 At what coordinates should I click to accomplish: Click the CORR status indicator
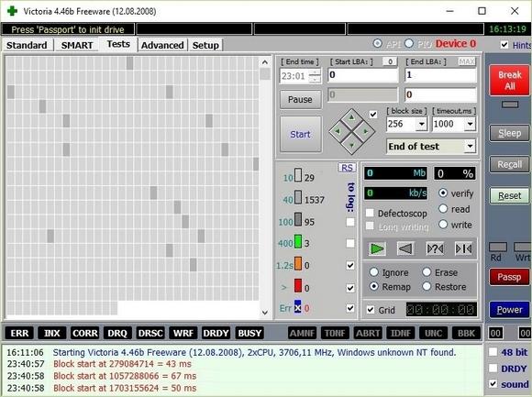tap(84, 333)
